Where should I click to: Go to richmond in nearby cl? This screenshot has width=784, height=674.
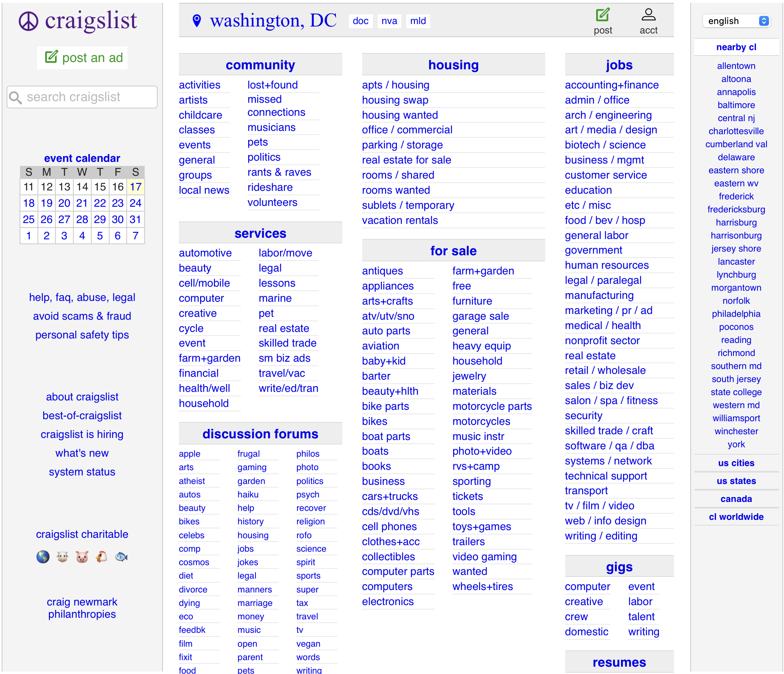click(736, 353)
